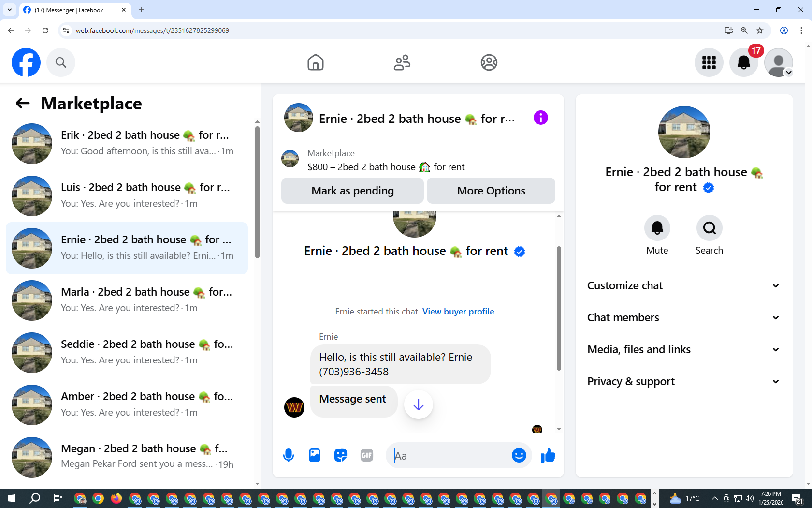The image size is (812, 508).
Task: Send a thumbs-up like
Action: click(x=548, y=455)
